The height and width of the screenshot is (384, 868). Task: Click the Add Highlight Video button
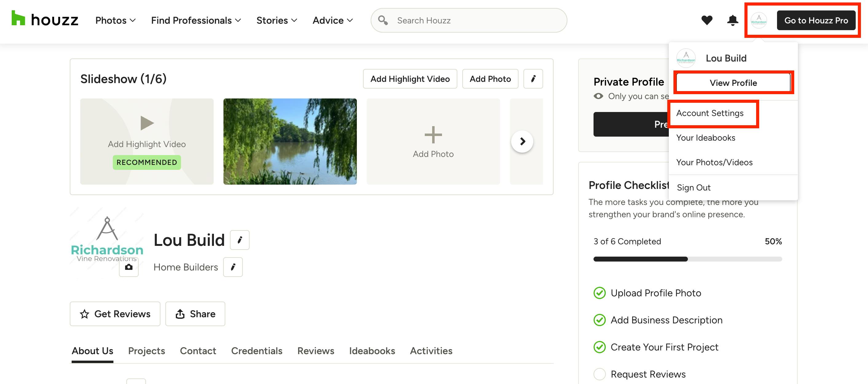pos(410,79)
